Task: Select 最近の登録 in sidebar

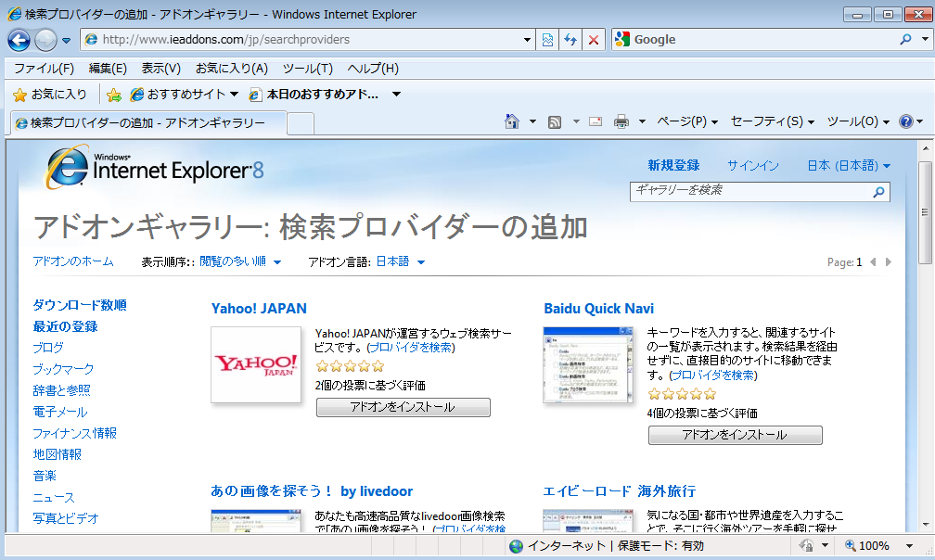Action: coord(66,326)
